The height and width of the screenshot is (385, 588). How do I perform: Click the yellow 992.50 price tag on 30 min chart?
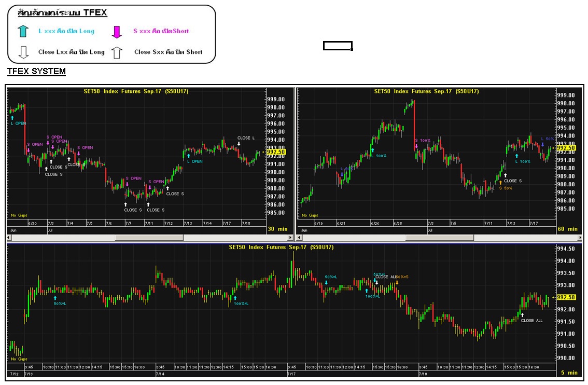click(276, 152)
